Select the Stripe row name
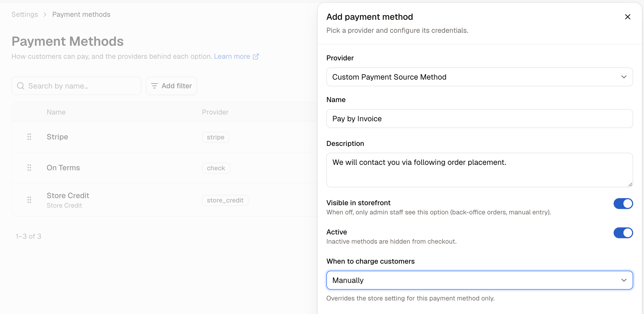Viewport: 644px width, 314px height. pyautogui.click(x=57, y=137)
